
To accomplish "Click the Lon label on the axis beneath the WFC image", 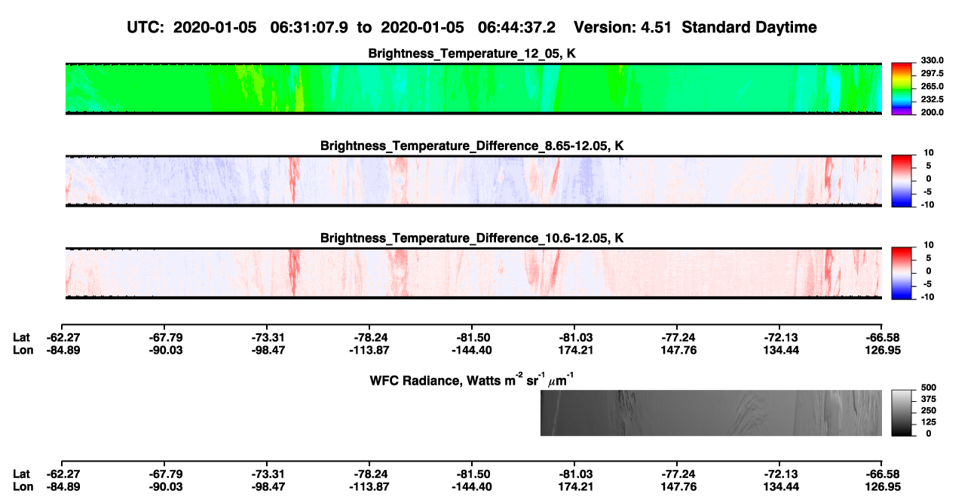I will (23, 486).
